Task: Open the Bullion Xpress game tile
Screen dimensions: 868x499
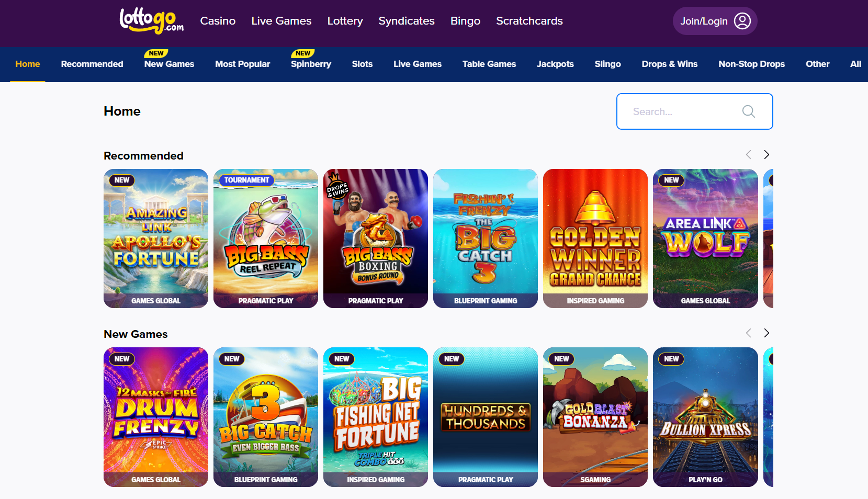Action: (x=705, y=417)
